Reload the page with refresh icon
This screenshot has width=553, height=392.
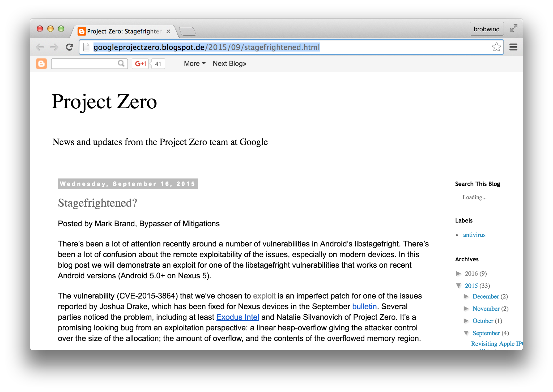[70, 47]
